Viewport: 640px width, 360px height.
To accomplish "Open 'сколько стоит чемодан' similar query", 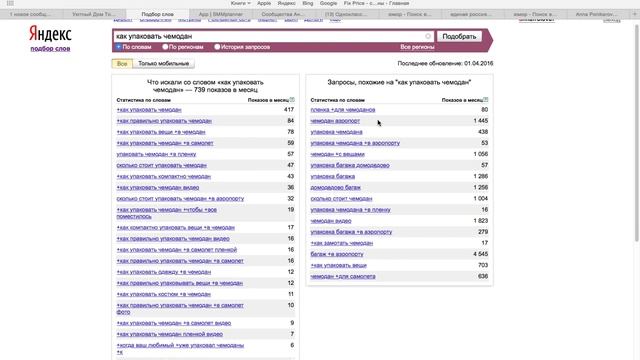I will [341, 199].
